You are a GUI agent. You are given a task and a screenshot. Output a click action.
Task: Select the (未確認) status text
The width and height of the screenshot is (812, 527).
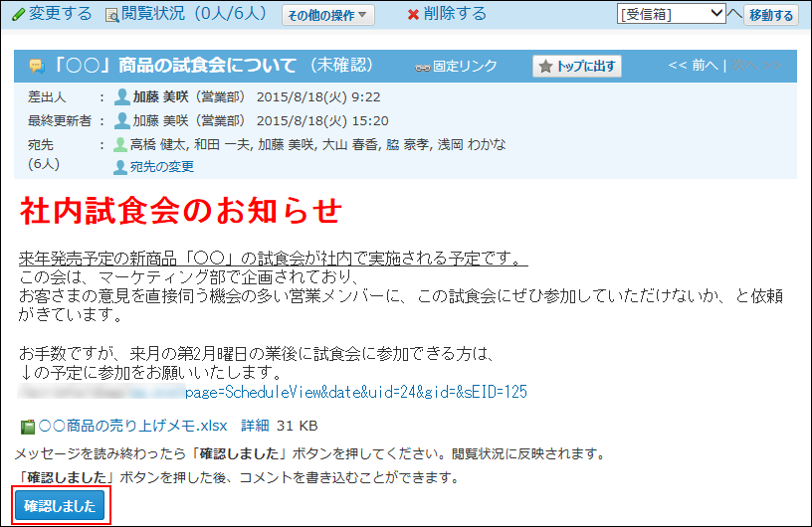pos(341,65)
